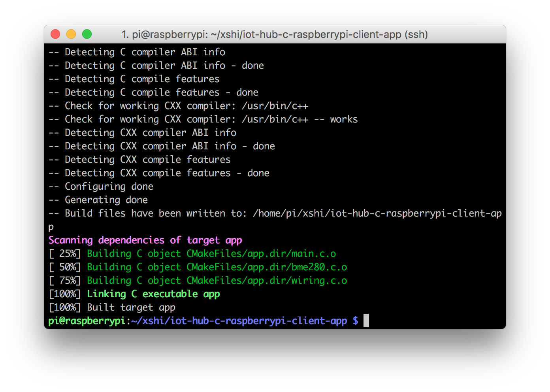550x392 pixels.
Task: Click 'Scanning dependencies of target app' line
Action: click(145, 240)
